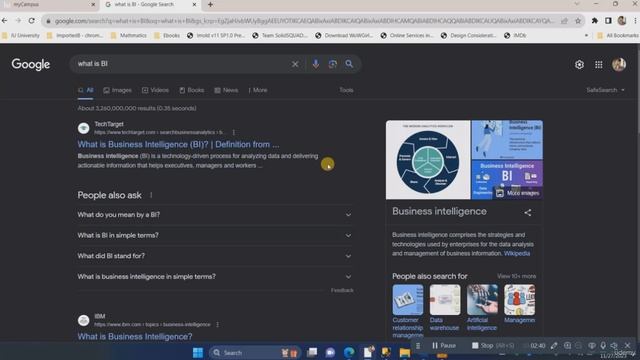Screen dimensions: 640x360
Task: Open People also ask three-dot options
Action: click(x=151, y=195)
